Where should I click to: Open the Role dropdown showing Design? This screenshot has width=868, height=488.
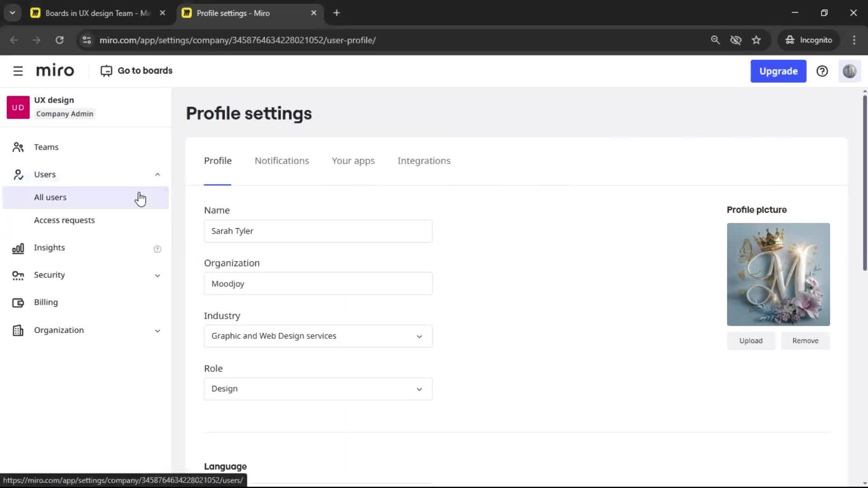(x=318, y=389)
